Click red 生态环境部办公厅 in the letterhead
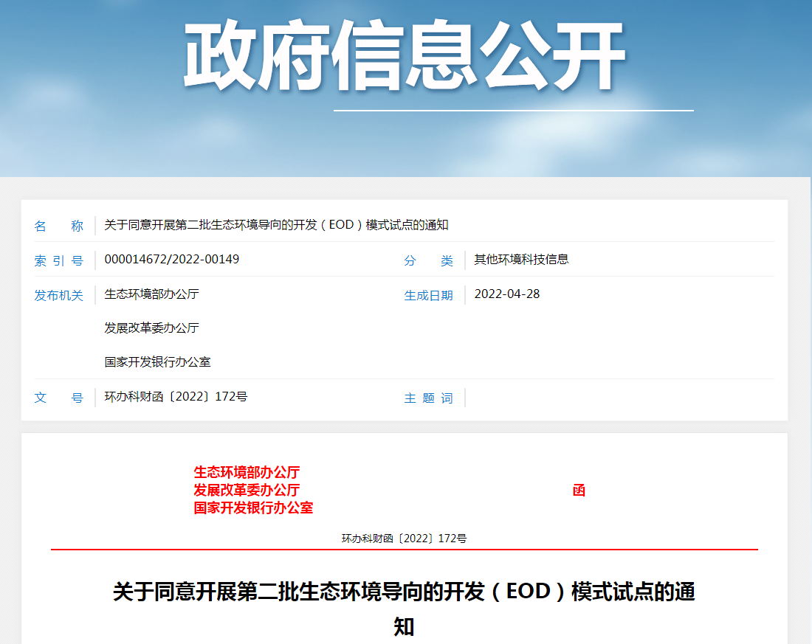 click(x=247, y=472)
